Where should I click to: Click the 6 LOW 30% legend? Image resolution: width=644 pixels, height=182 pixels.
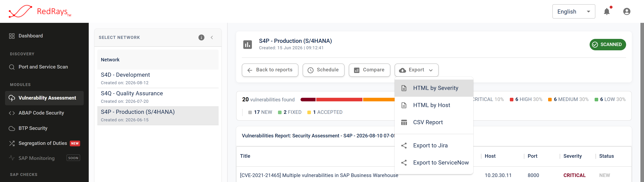(x=610, y=100)
